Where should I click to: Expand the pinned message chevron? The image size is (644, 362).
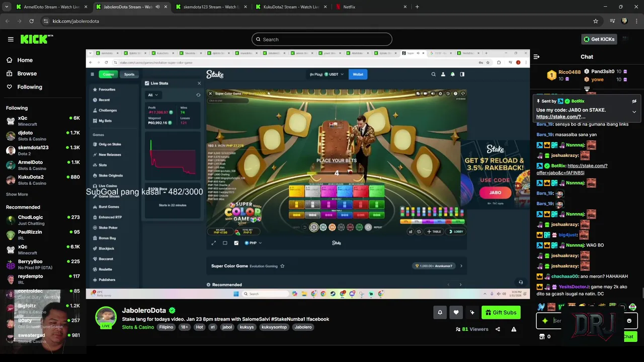[x=634, y=112]
